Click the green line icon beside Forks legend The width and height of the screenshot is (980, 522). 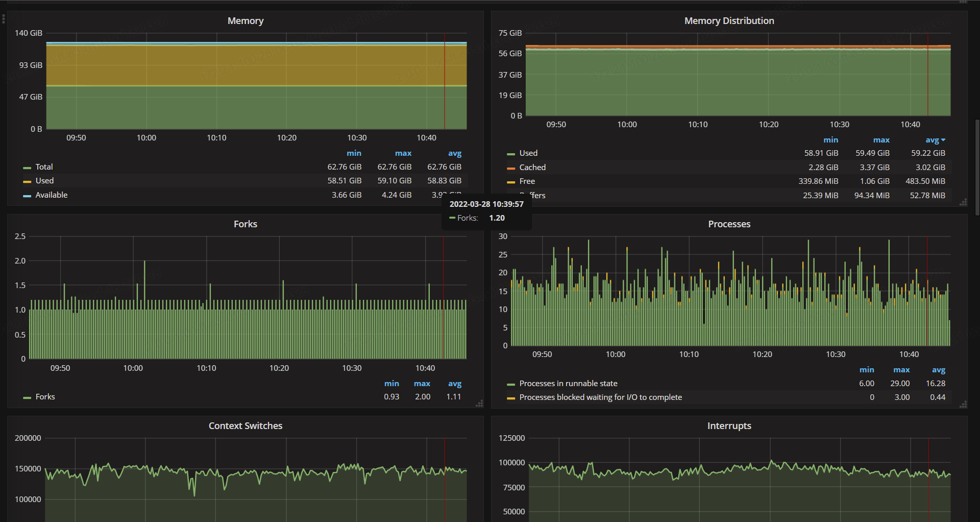click(27, 397)
